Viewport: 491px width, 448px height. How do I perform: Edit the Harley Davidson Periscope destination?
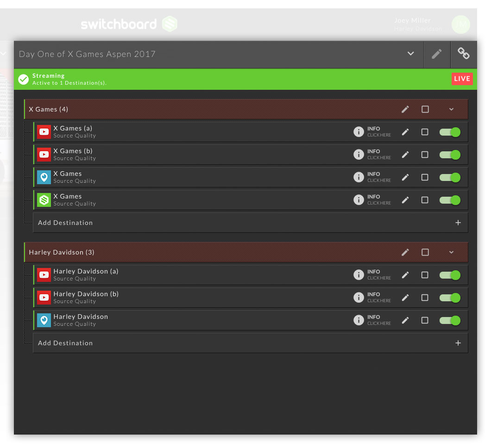[405, 320]
